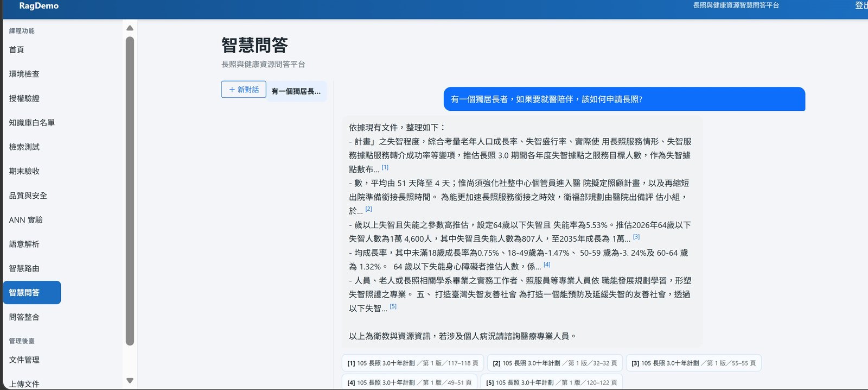This screenshot has height=390, width=868.
Task: Click answer line 依據現有文件，整理如下
Action: pyautogui.click(x=397, y=128)
